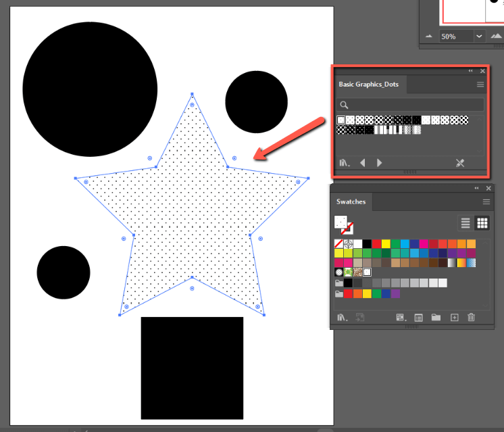Screen dimensions: 504x432
Task: Select the first vertical stripes gradient pattern swatch
Action: (379, 130)
